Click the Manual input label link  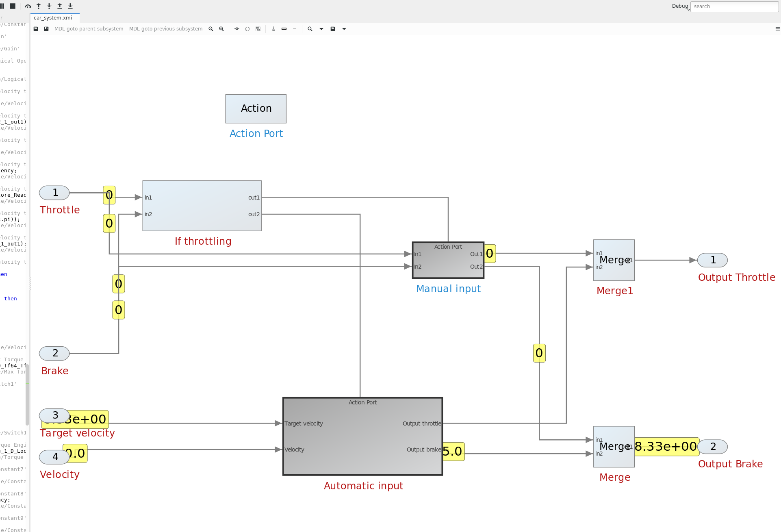pos(448,289)
